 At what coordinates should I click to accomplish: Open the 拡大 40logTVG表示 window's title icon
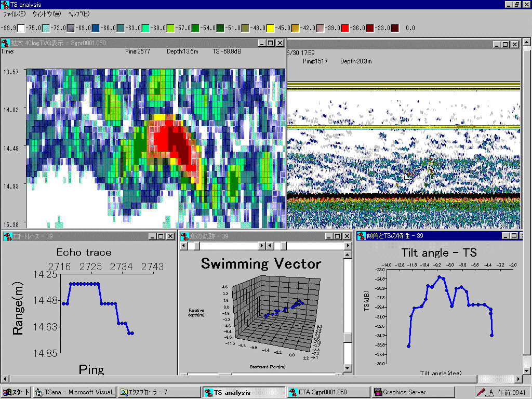tap(5, 43)
